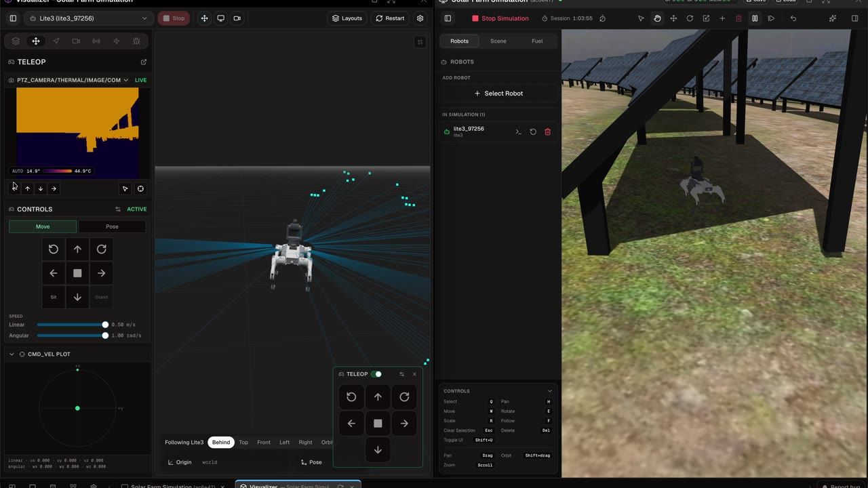Click Select Robot to add robot

[x=498, y=94]
